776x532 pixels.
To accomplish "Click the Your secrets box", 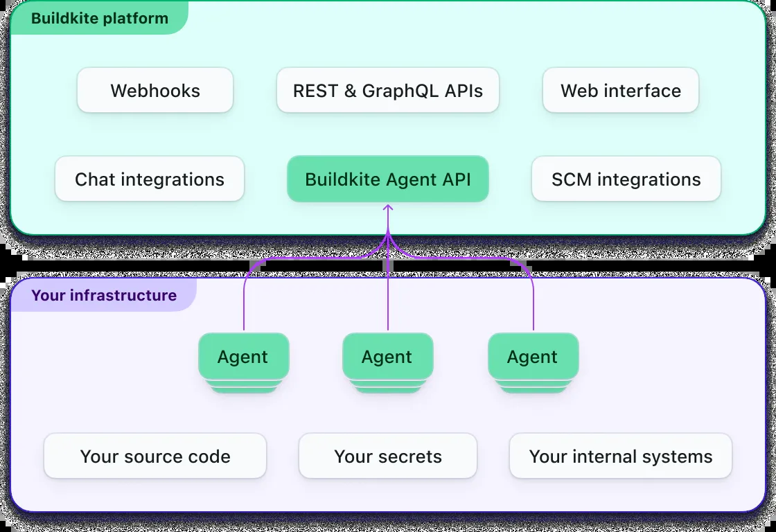I will coord(387,456).
